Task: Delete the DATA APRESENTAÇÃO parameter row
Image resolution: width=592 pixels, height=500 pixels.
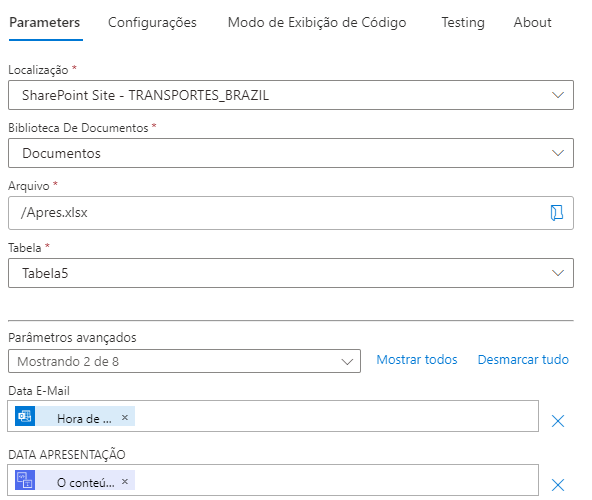Action: (558, 485)
